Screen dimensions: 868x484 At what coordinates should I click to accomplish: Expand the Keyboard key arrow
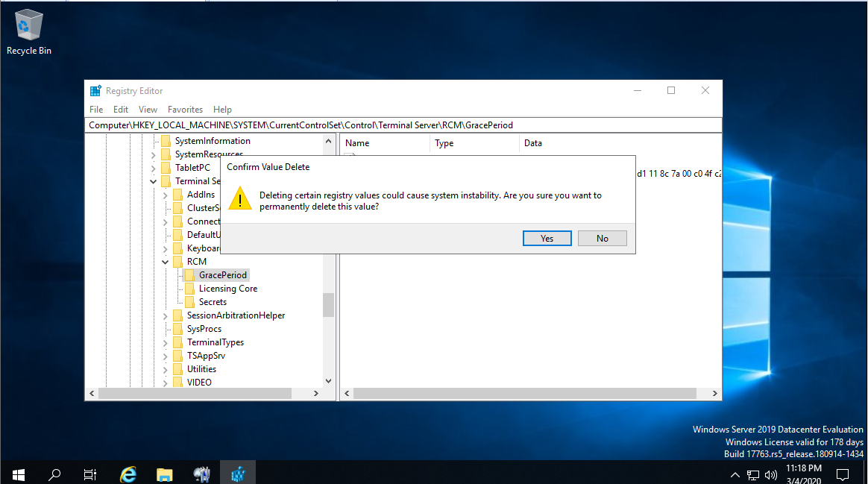165,248
